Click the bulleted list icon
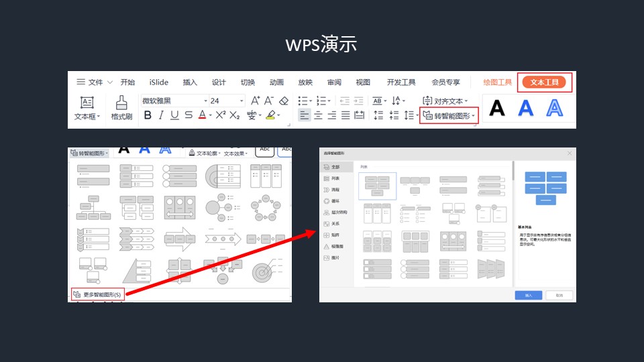Image resolution: width=644 pixels, height=362 pixels. tap(303, 101)
